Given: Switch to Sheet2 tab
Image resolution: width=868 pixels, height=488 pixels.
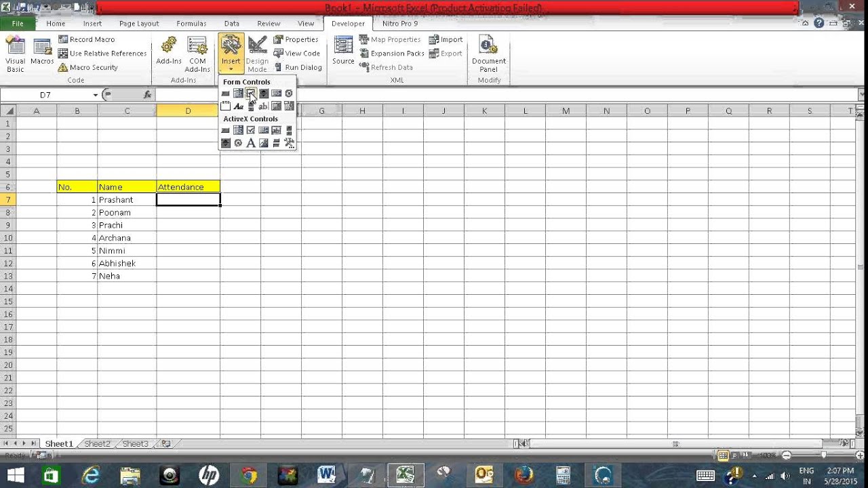Looking at the screenshot, I should (x=97, y=444).
